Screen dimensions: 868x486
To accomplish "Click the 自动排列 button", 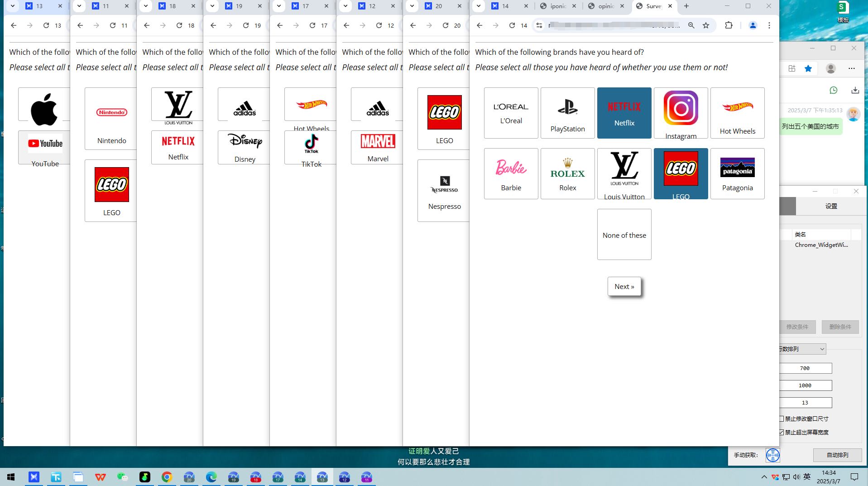I will click(837, 455).
